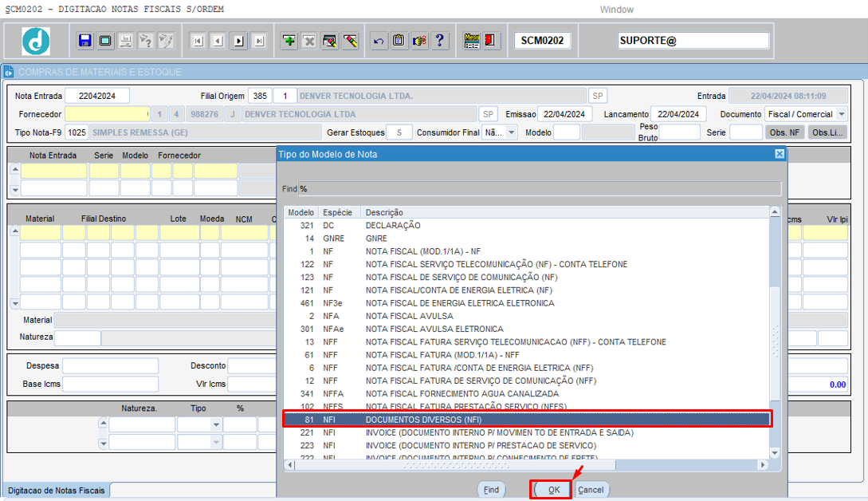
Task: Go to first record arrow icon
Action: 198,41
